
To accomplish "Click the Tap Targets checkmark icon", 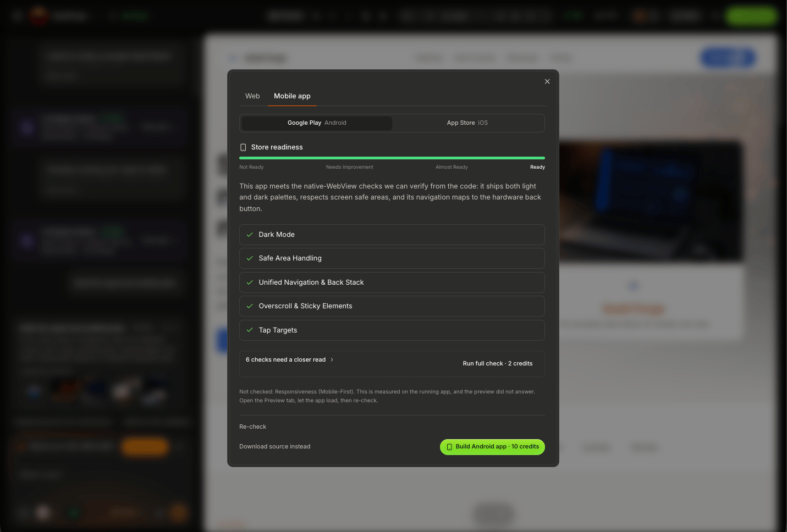I will point(250,330).
